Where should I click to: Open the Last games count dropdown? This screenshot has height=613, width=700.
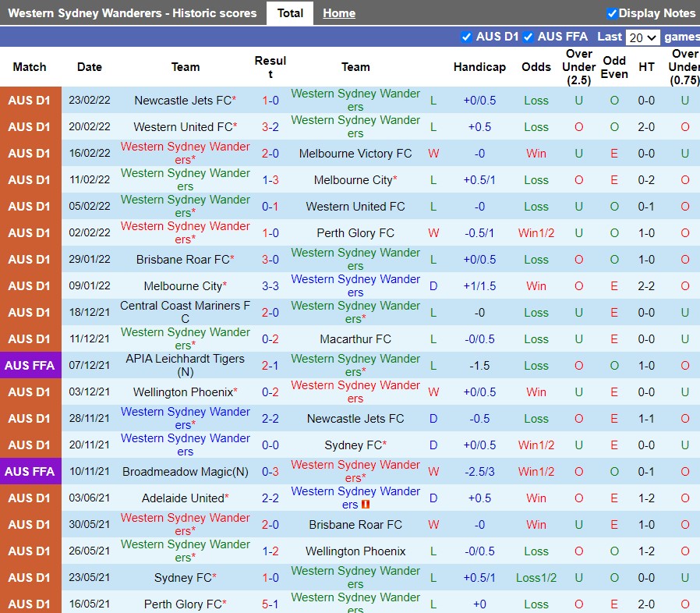[643, 37]
